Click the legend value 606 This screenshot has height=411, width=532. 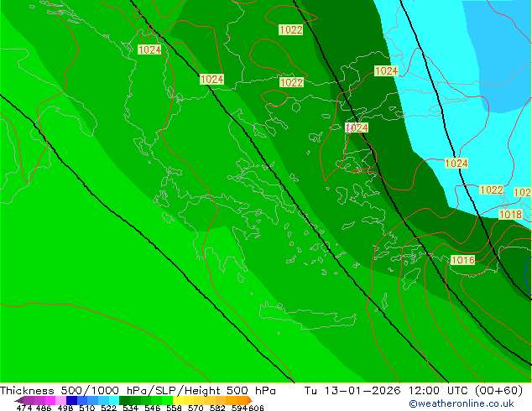256,408
